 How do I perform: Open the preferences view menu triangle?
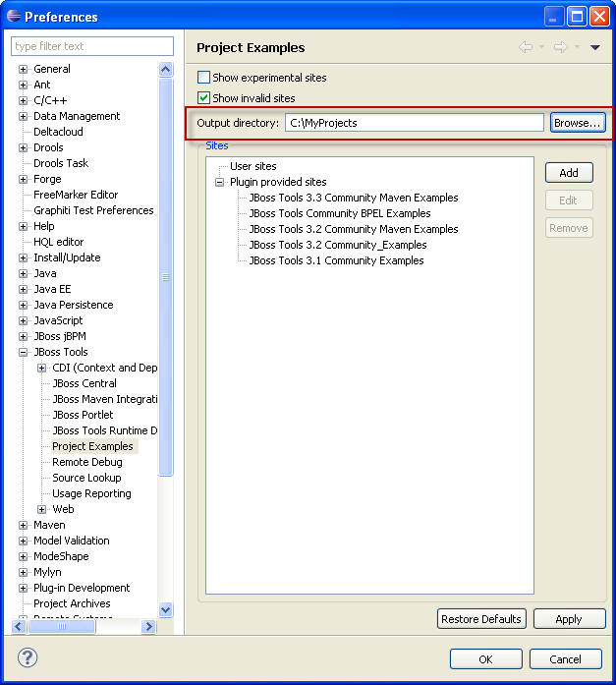click(x=595, y=47)
